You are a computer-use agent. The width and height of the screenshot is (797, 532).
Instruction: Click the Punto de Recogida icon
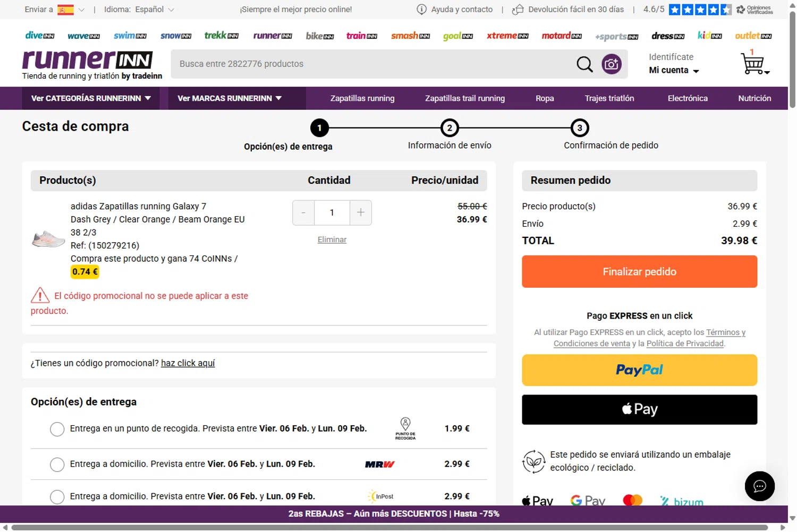(405, 428)
